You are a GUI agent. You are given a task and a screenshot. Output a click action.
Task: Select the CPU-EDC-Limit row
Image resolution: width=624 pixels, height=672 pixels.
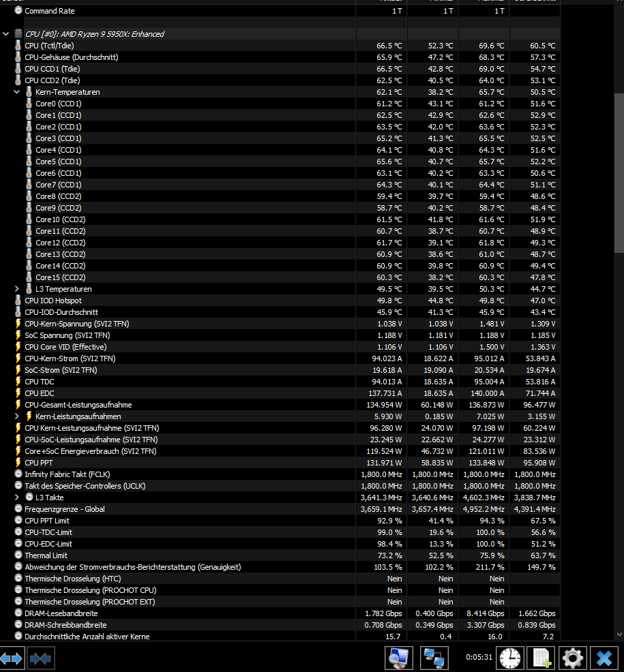[x=280, y=543]
